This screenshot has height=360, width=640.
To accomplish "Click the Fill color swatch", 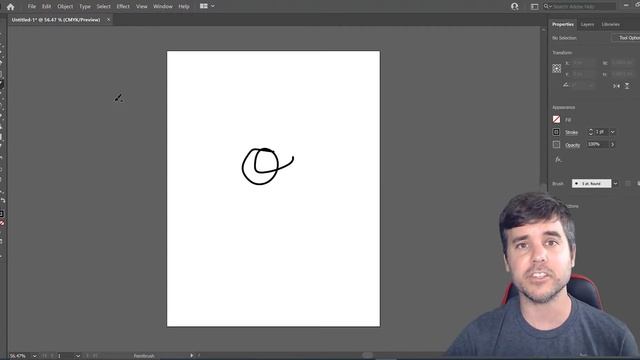I will click(x=556, y=119).
